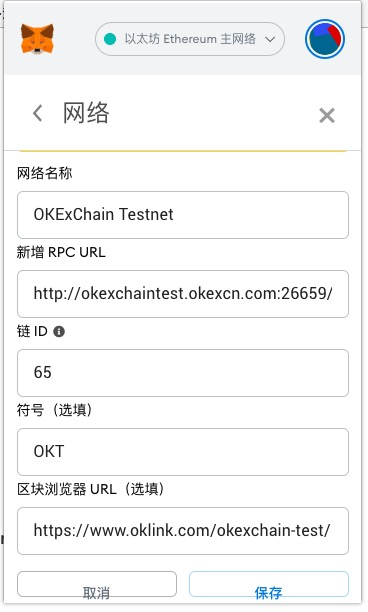
Task: Click the 新增 RPC URL label
Action: tap(61, 252)
